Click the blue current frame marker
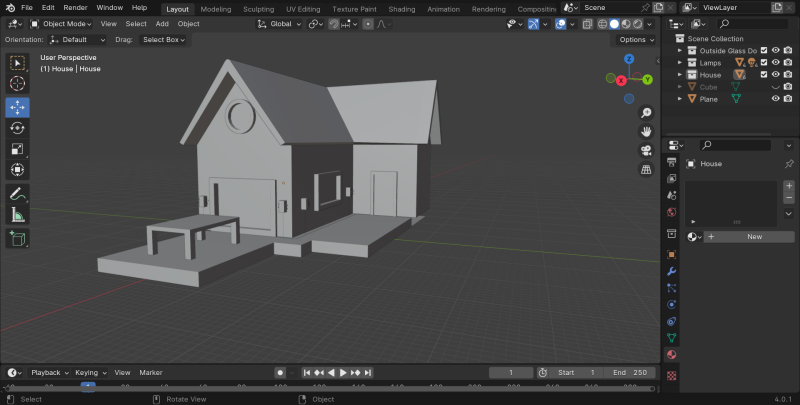The width and height of the screenshot is (800, 405). 88,386
